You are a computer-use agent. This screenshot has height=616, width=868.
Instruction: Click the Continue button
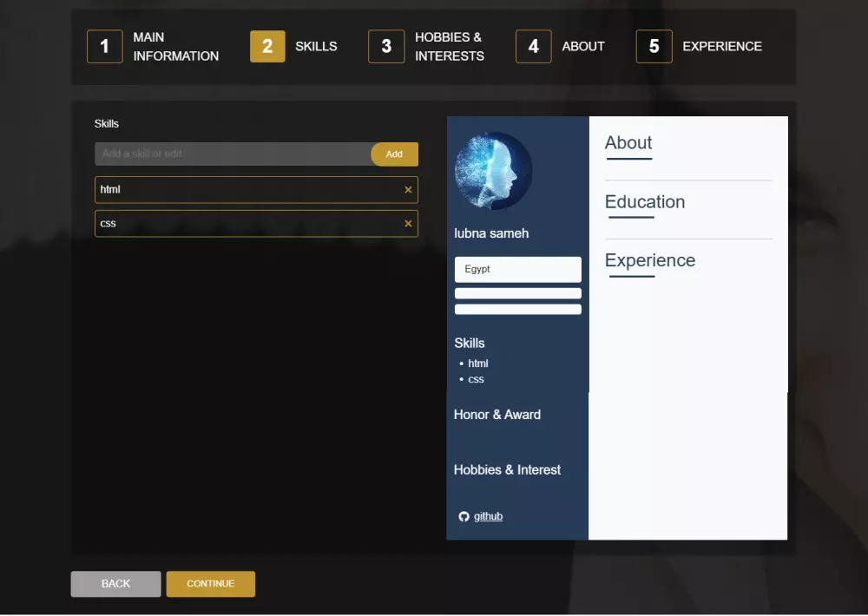210,584
